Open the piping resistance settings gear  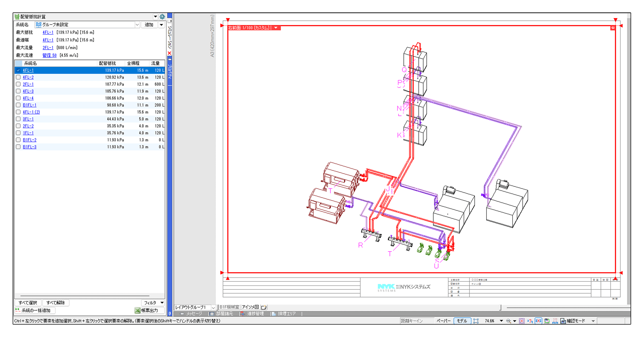tap(162, 17)
